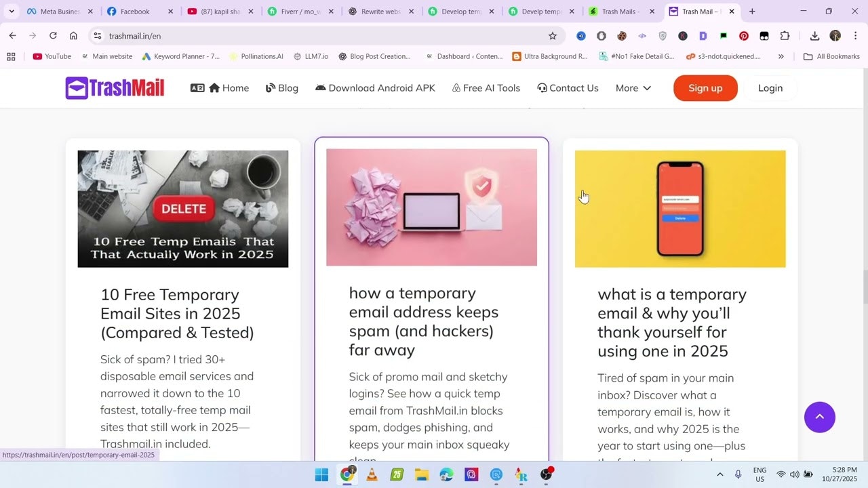Launch OBS Studio from the taskbar

pyautogui.click(x=546, y=474)
